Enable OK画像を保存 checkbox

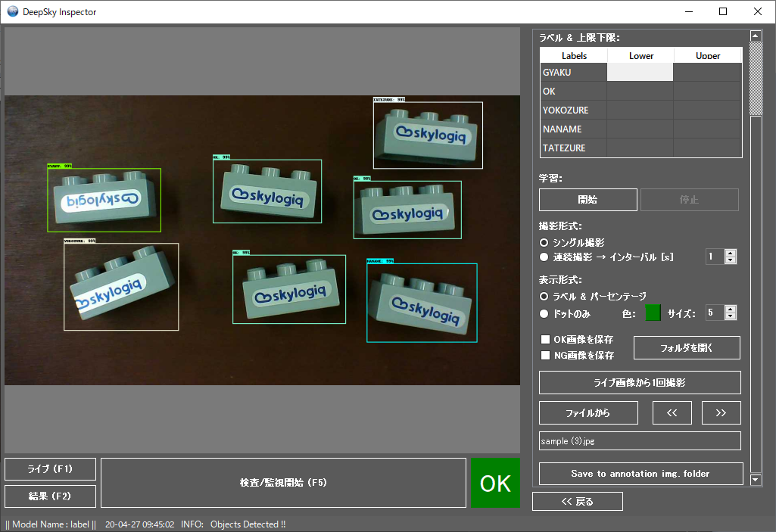pyautogui.click(x=545, y=340)
